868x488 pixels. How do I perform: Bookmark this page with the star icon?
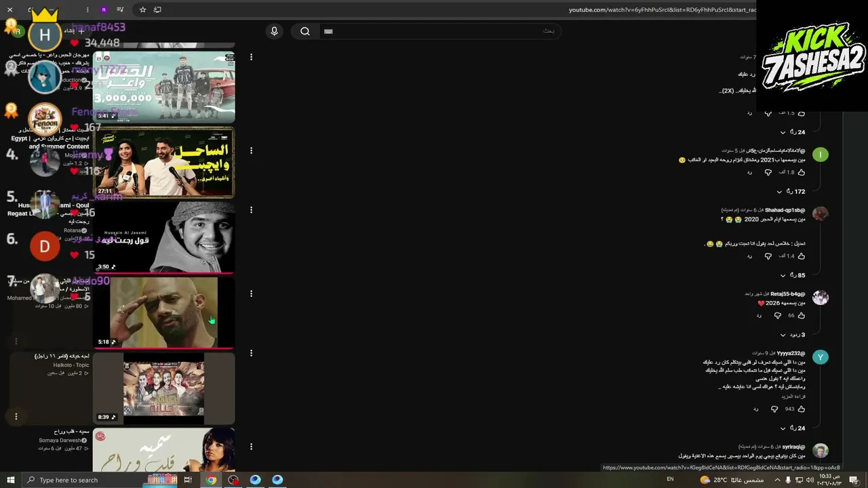coord(142,9)
